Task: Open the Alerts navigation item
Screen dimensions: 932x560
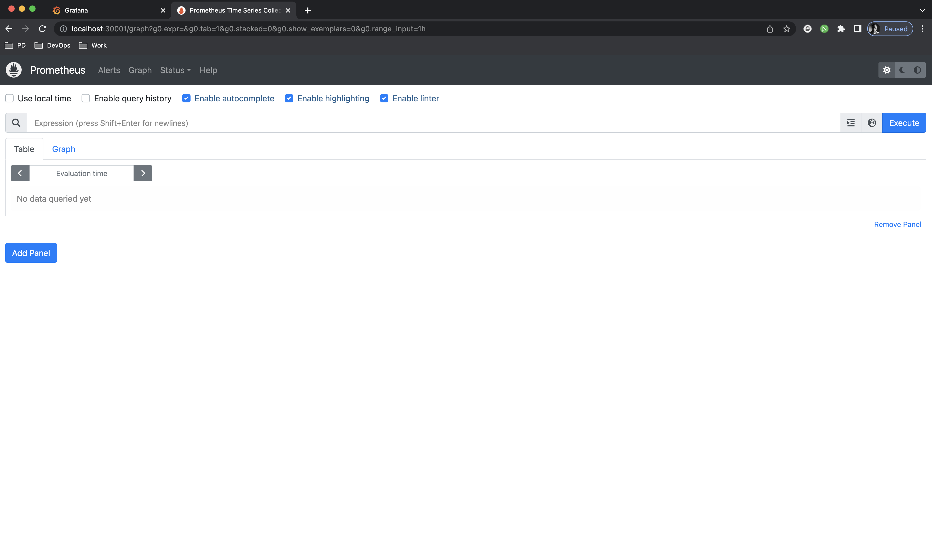Action: (109, 70)
